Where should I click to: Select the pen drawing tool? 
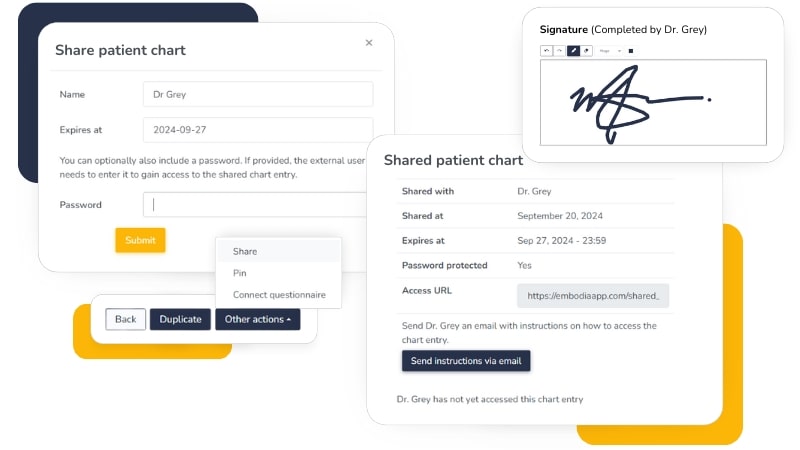(573, 50)
